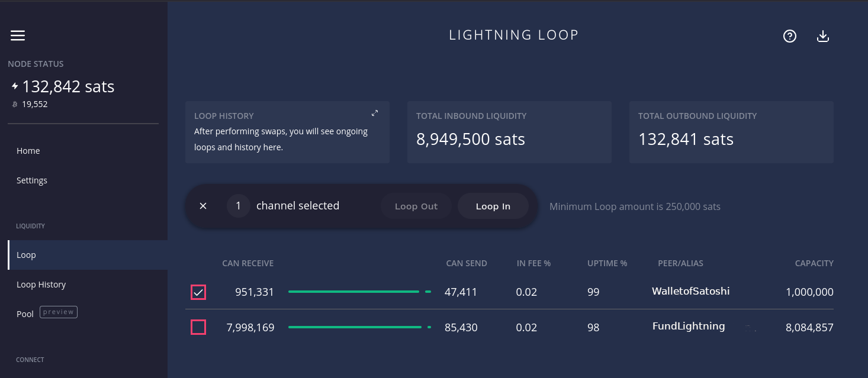Screen dimensions: 868x378
Task: Click the Loop Out button
Action: tap(416, 206)
